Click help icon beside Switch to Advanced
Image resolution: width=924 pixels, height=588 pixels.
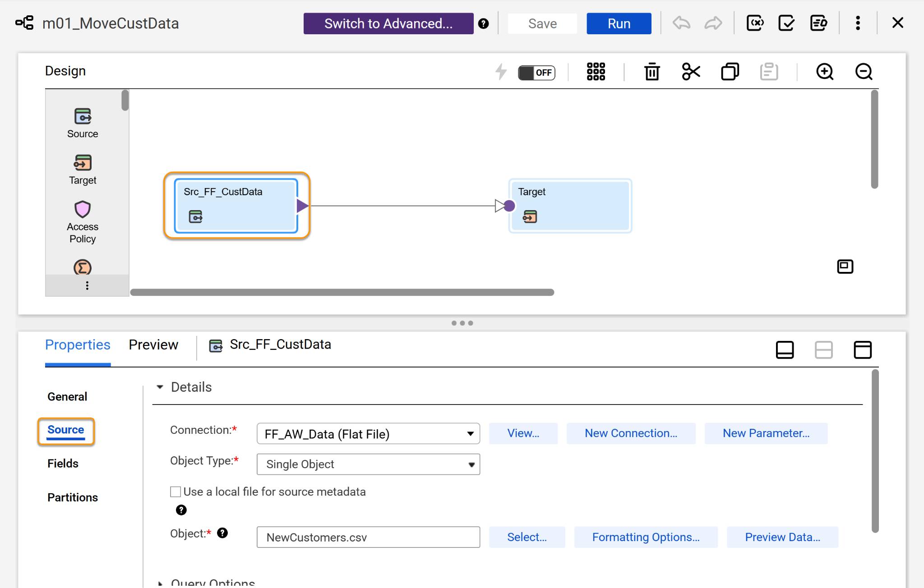pyautogui.click(x=483, y=23)
